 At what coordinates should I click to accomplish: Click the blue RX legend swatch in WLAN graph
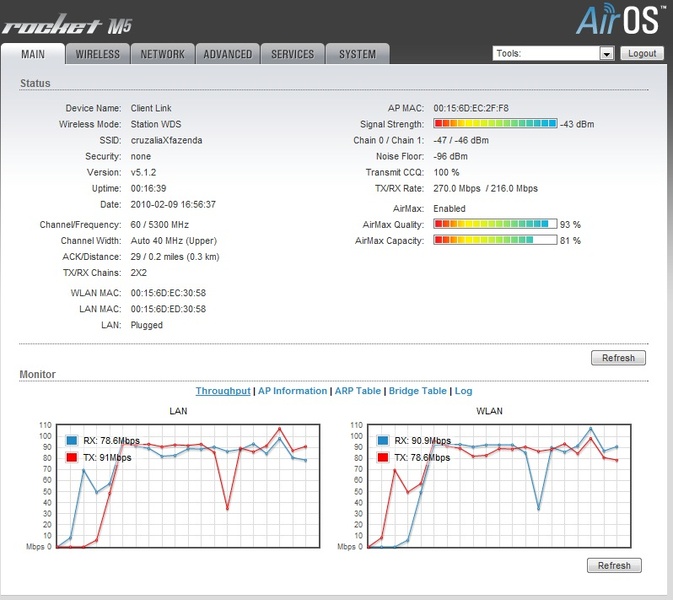pyautogui.click(x=383, y=440)
